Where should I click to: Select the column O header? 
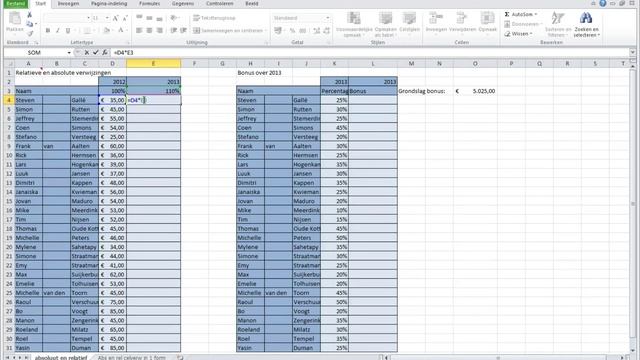[475, 64]
